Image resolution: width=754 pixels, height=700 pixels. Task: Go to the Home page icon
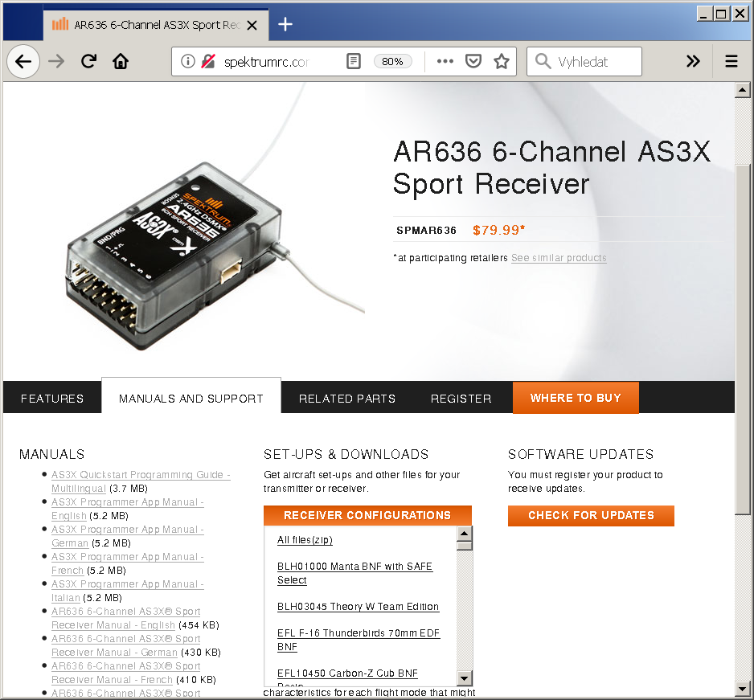(x=121, y=62)
